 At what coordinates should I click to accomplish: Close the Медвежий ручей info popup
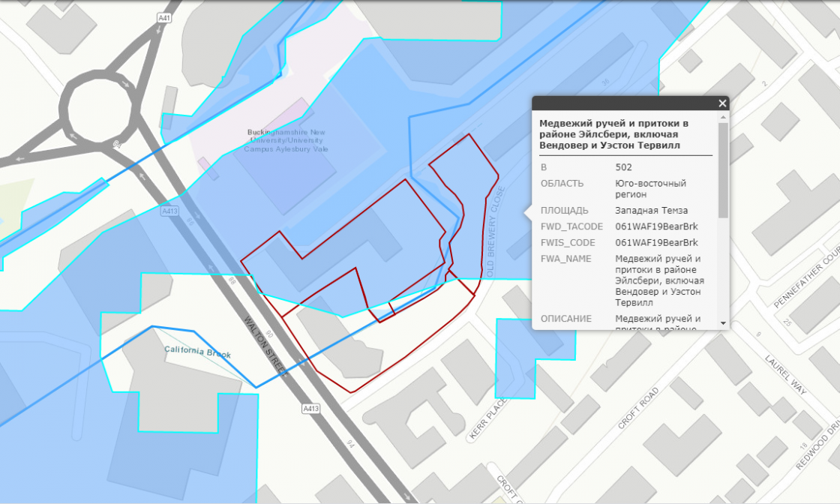pos(722,103)
